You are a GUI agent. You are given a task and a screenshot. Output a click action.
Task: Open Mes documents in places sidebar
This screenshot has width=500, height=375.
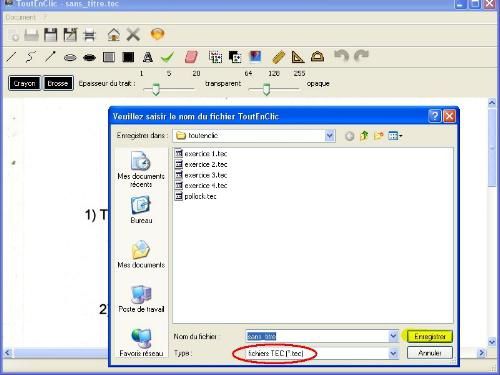[141, 254]
